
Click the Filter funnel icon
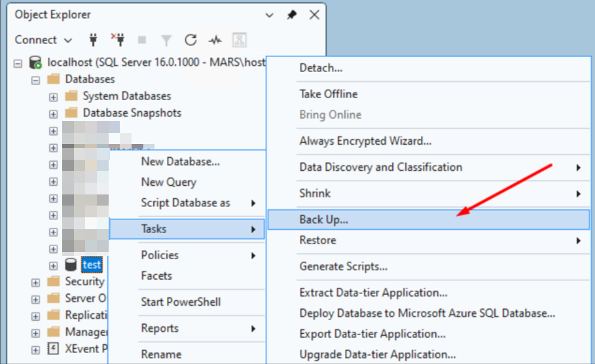(x=166, y=40)
